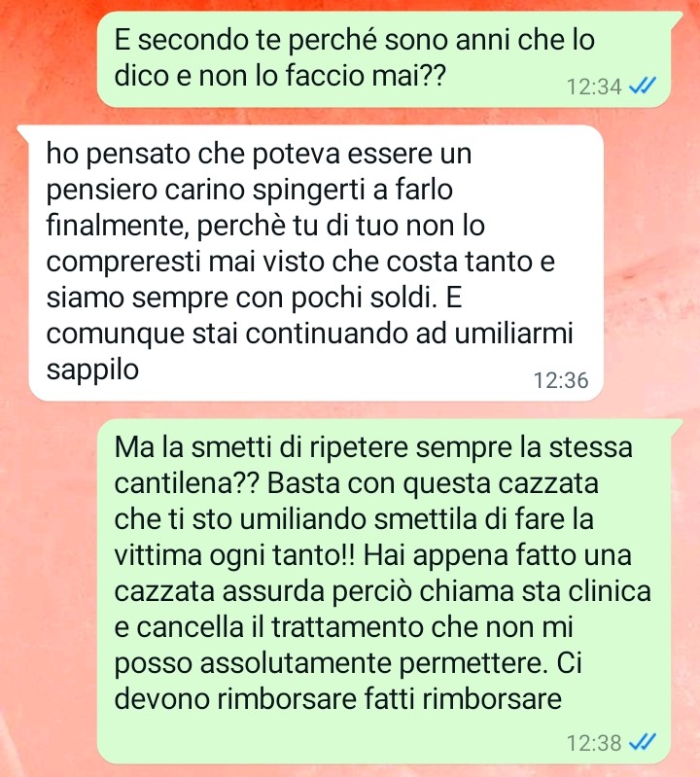Click the line 'cazzata assurda perciò chiama sta clinica'
The image size is (700, 777).
(x=382, y=591)
